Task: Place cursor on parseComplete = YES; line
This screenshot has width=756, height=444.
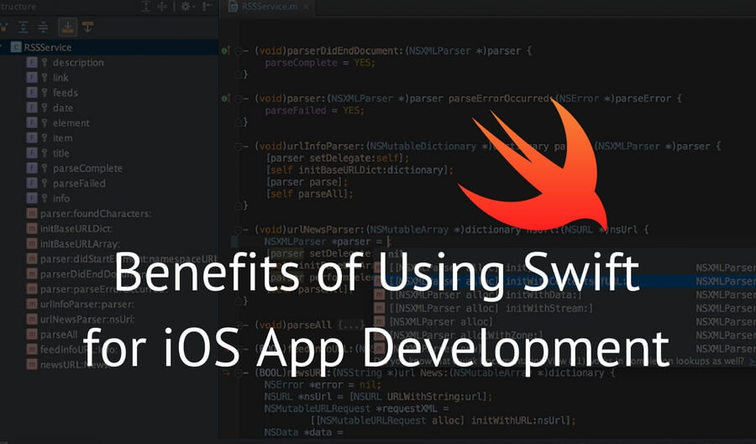Action: tap(320, 63)
